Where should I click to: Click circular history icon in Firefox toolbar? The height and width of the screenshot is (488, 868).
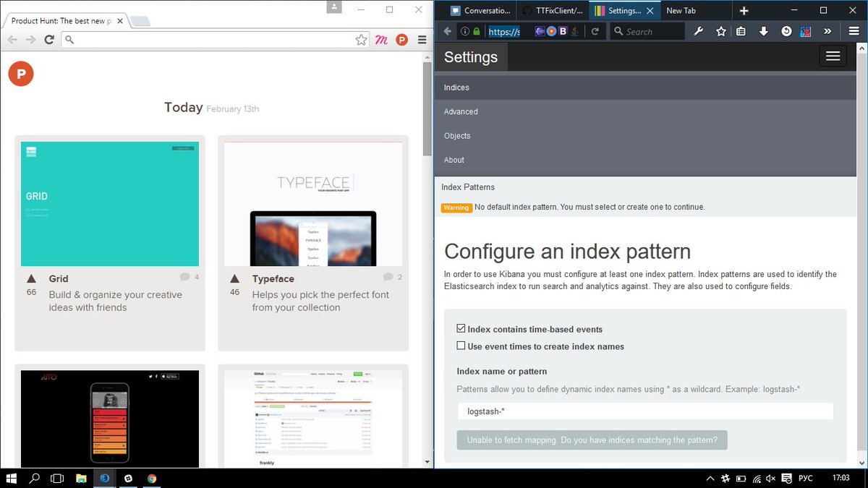(x=786, y=31)
